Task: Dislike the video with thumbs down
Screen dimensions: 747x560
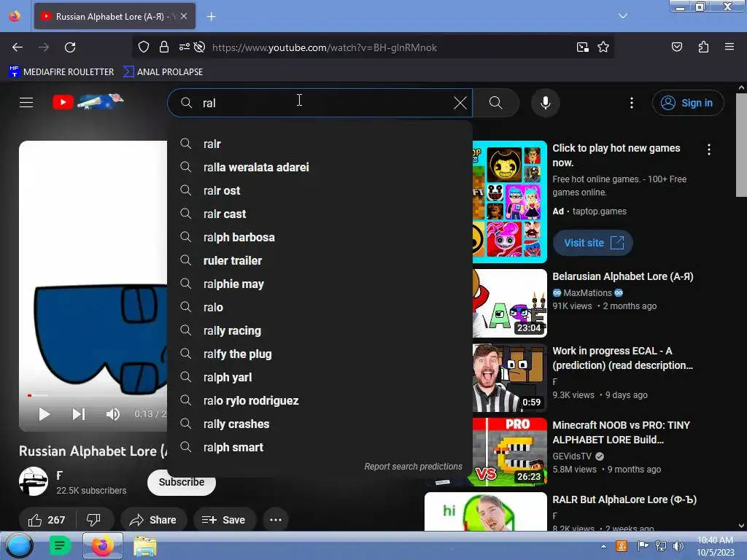Action: [x=94, y=520]
